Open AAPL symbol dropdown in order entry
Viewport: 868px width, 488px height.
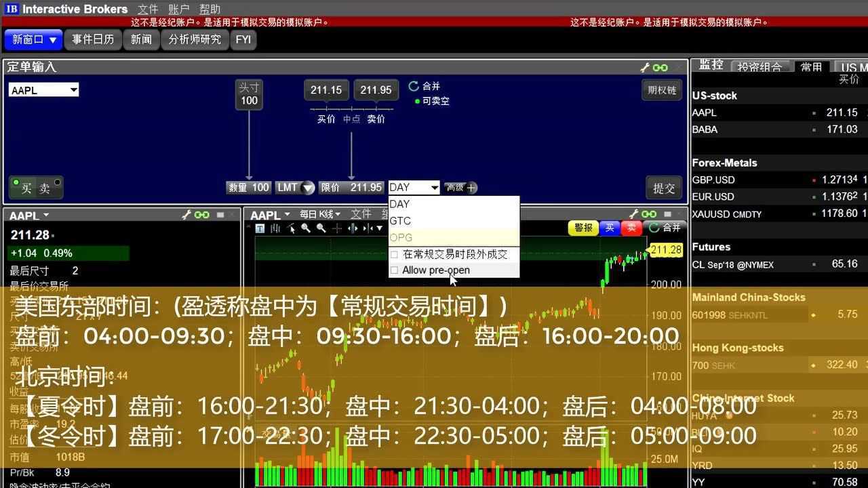[x=73, y=89]
